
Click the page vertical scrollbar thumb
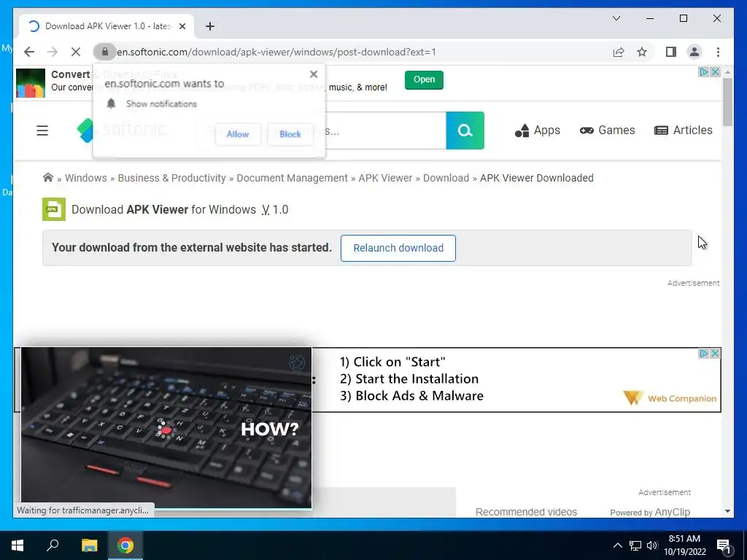[x=727, y=102]
